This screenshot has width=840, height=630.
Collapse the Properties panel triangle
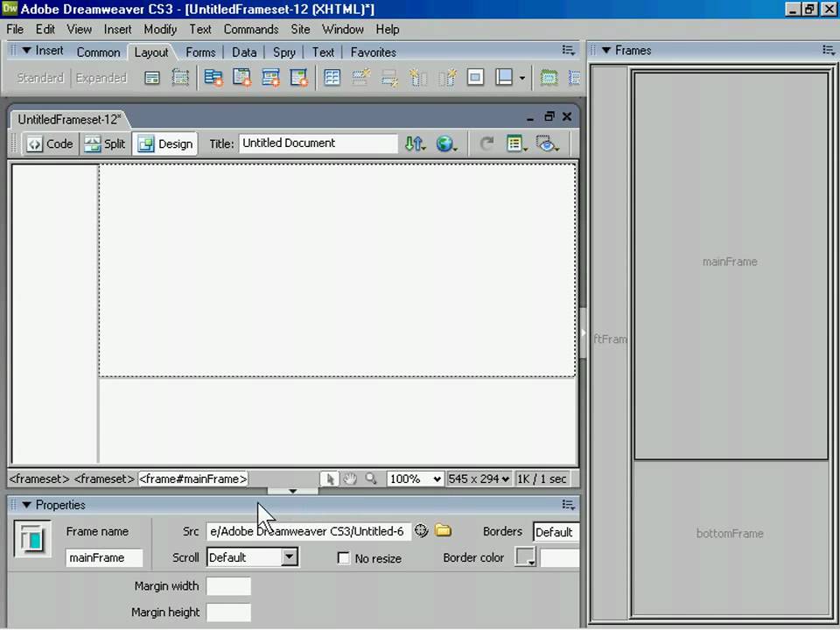[26, 505]
